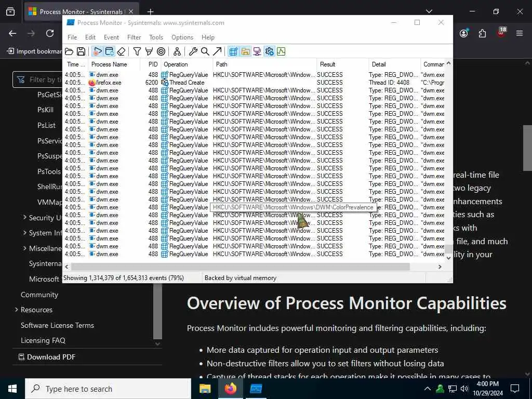532x399 pixels.
Task: Click Download PDF button
Action: pos(46,357)
